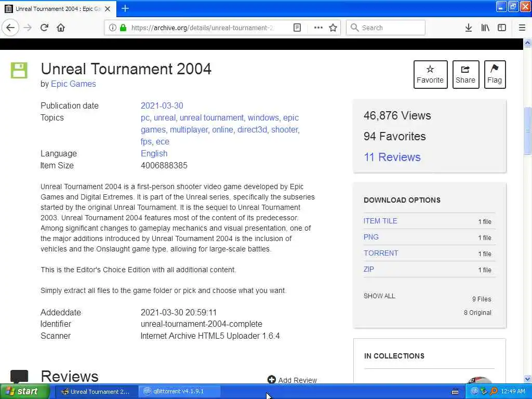This screenshot has width=532, height=399.
Task: Download the ZIP file option
Action: (x=368, y=269)
